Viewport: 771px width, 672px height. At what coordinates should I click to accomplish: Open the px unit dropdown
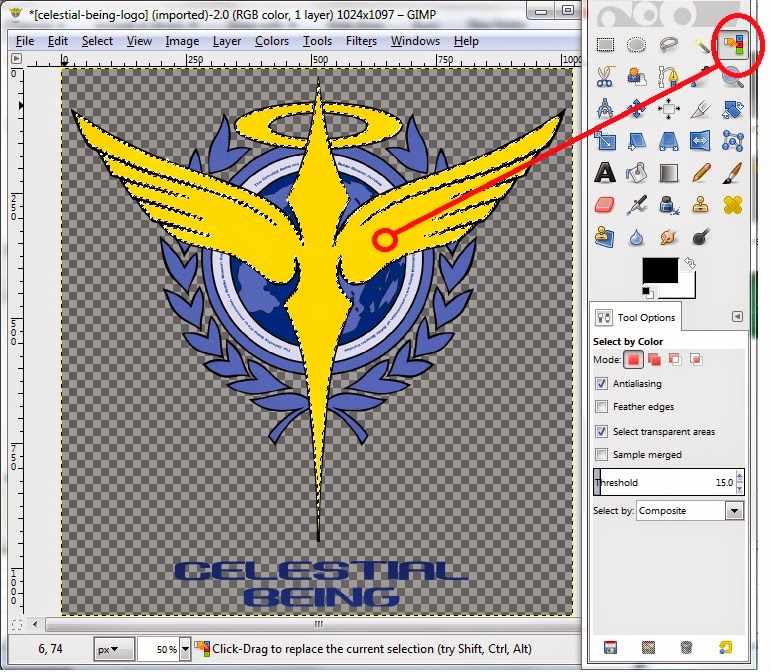tap(114, 649)
